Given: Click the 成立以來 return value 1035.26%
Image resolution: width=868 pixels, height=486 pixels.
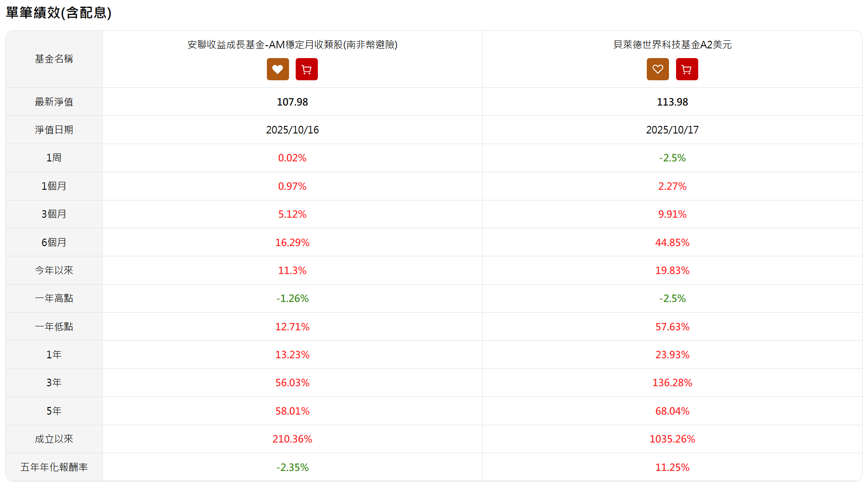Looking at the screenshot, I should coord(672,439).
